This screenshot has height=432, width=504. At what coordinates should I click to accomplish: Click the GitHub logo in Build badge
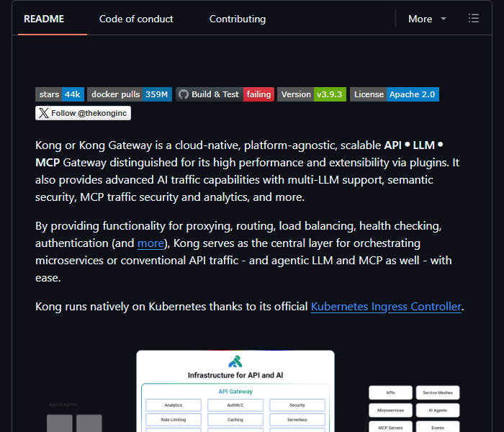(184, 94)
